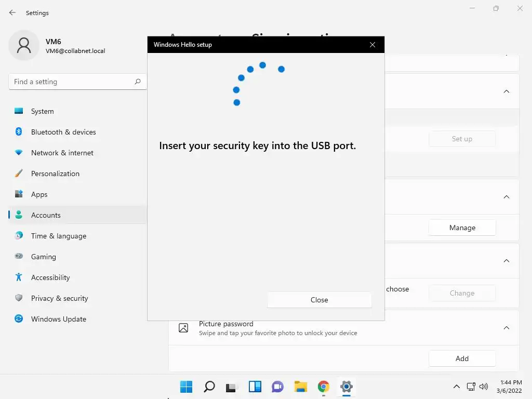Image resolution: width=532 pixels, height=399 pixels.
Task: Close the Windows Hello setup dialog with X
Action: (372, 45)
